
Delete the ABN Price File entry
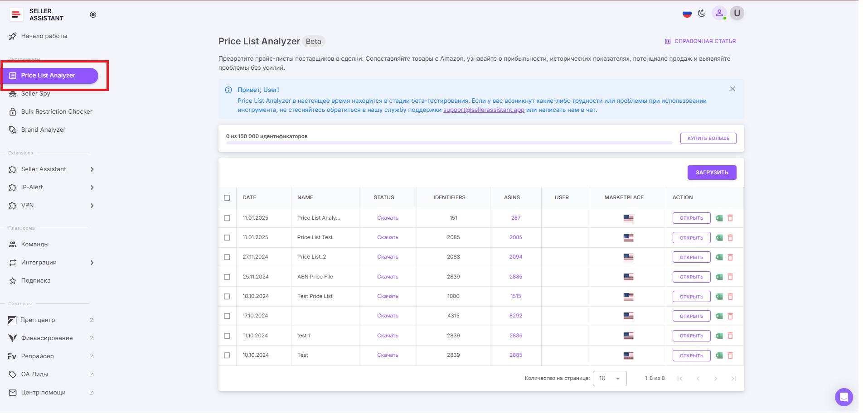click(730, 277)
